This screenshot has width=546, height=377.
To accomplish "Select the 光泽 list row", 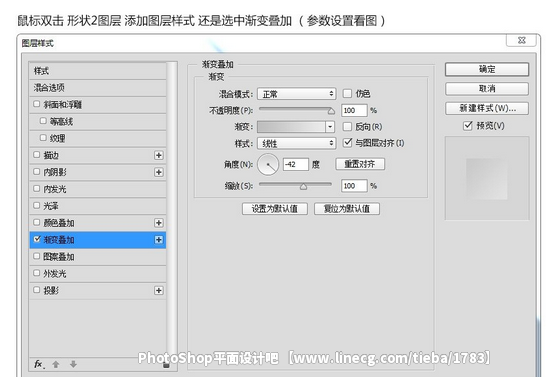I will (x=98, y=206).
